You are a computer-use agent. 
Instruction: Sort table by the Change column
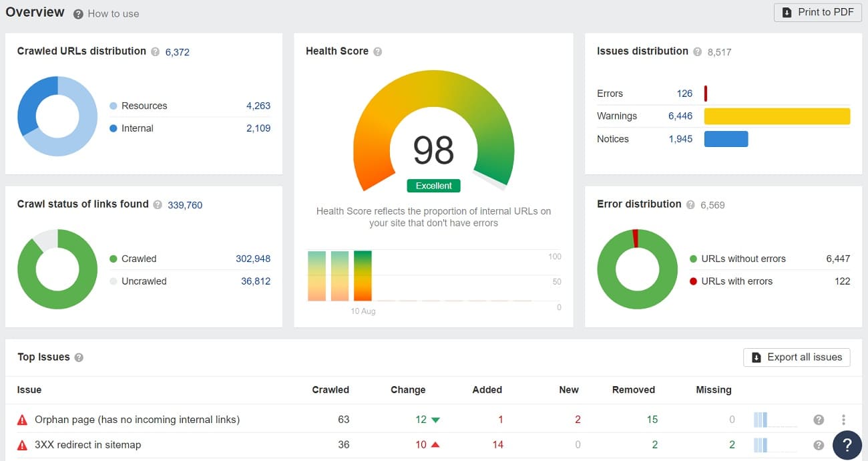(x=407, y=390)
